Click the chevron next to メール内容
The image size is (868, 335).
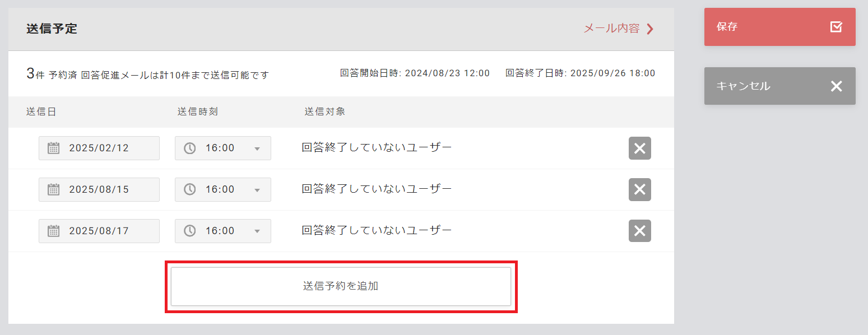click(x=650, y=29)
